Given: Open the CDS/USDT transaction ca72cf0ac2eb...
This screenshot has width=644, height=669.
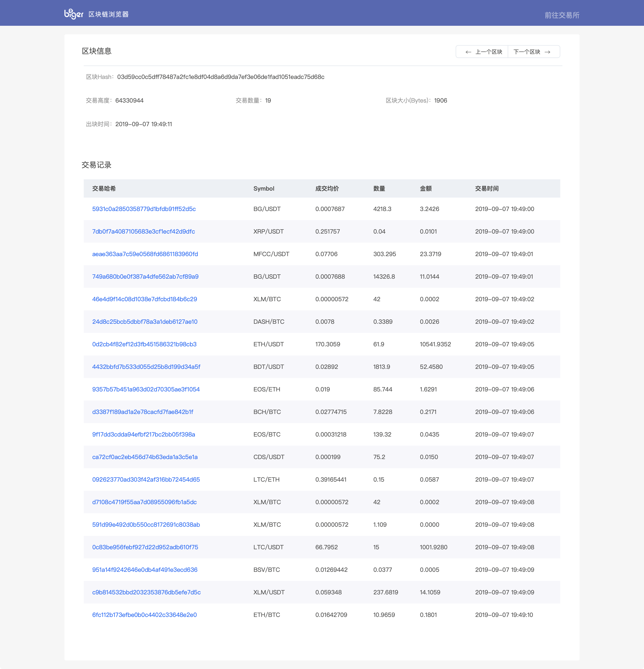Looking at the screenshot, I should coord(145,457).
